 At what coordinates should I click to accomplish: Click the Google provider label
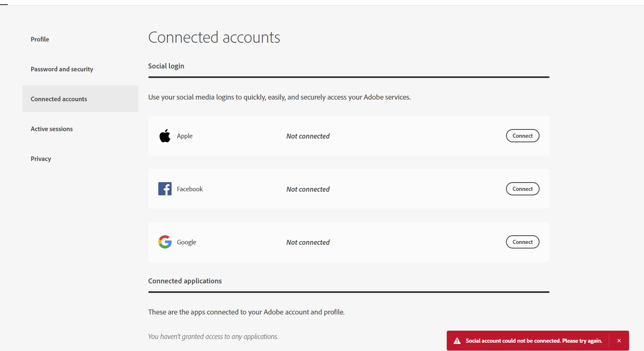click(x=186, y=242)
